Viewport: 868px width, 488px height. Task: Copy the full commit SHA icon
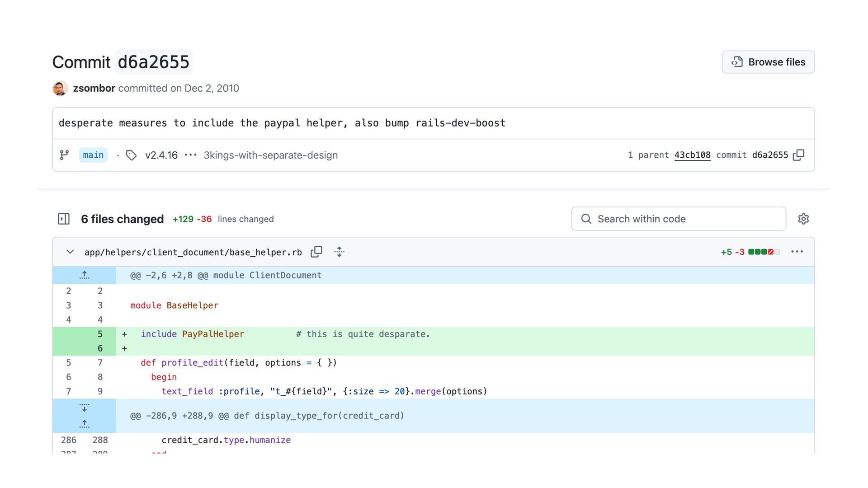coord(799,155)
